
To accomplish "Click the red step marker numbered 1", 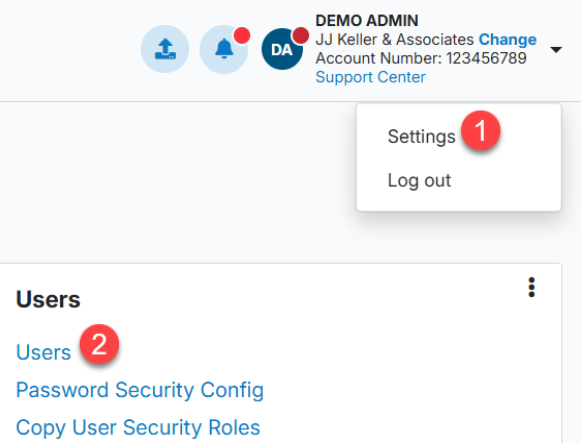I will click(481, 130).
